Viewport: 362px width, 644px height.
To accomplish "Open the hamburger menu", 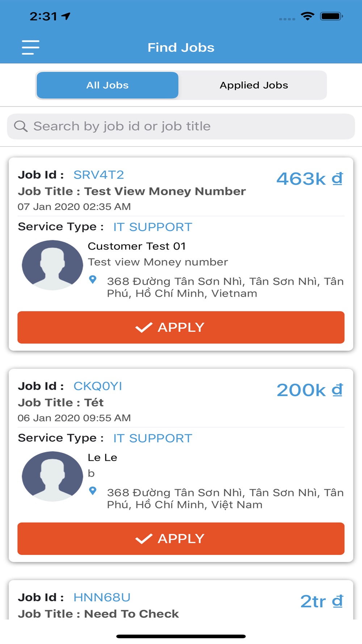I will pos(30,47).
